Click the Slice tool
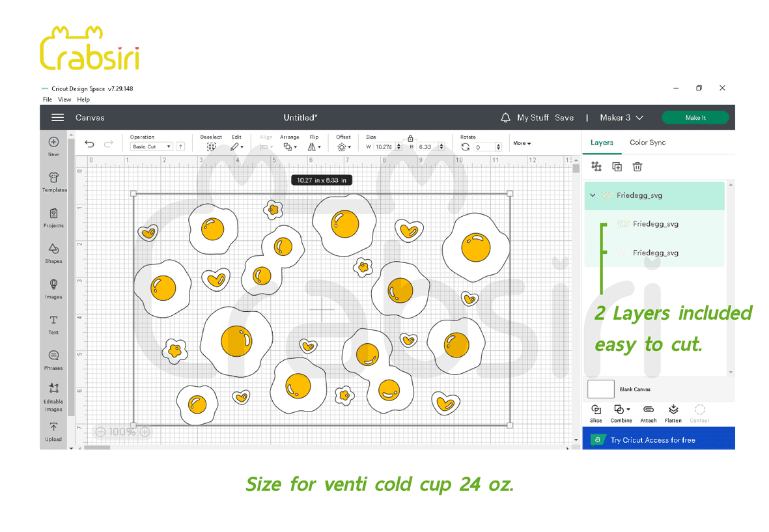The height and width of the screenshot is (532, 769). point(596,412)
